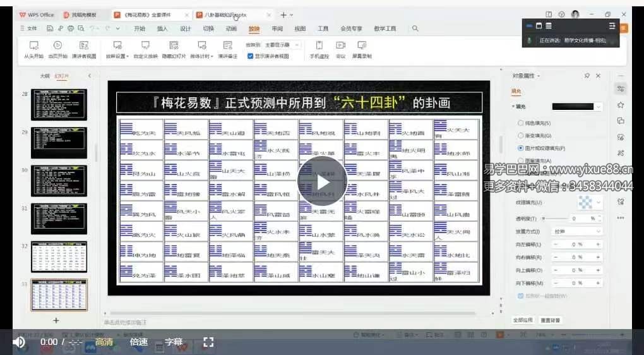The image size is (644, 355).
Task: Click the center video play button
Action: point(322,182)
